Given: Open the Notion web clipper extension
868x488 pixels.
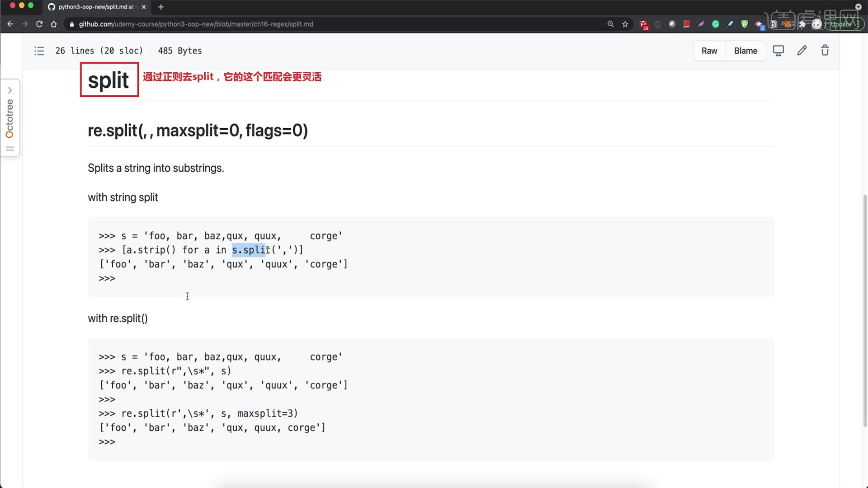Looking at the screenshot, I should 774,24.
